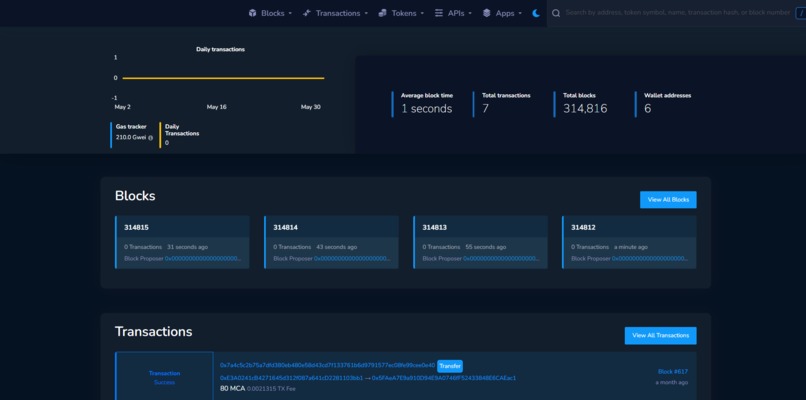The width and height of the screenshot is (806, 400).
Task: Click the Tokens coins icon in navbar
Action: (x=382, y=13)
